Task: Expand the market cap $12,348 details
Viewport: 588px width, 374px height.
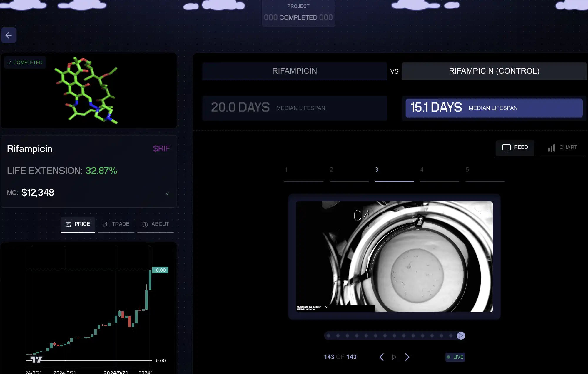Action: pyautogui.click(x=168, y=193)
